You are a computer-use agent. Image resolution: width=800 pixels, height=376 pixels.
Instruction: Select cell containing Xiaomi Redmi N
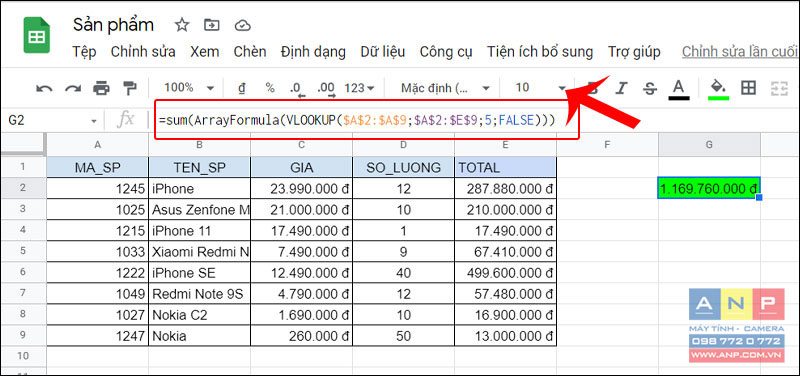coord(199,252)
